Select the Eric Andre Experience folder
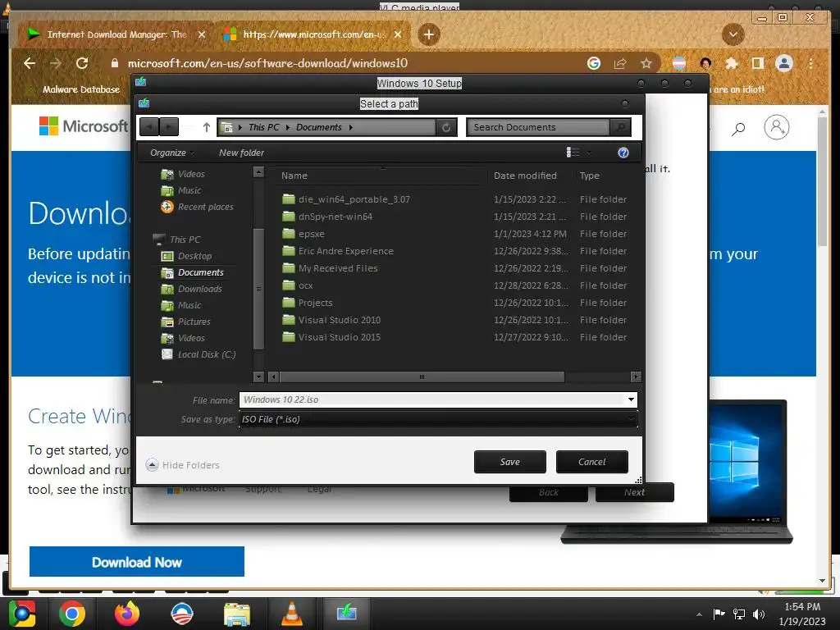Screen dimensions: 840x630 pyautogui.click(x=345, y=251)
